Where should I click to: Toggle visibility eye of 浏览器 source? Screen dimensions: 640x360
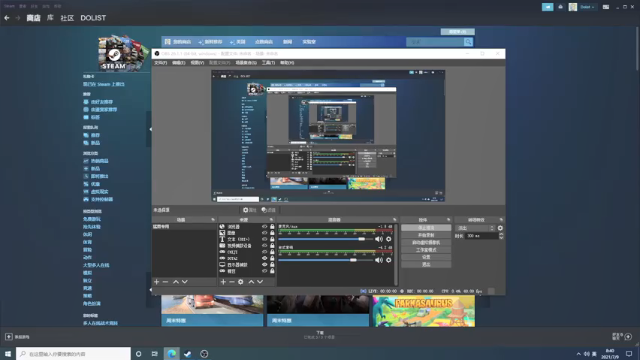264,227
